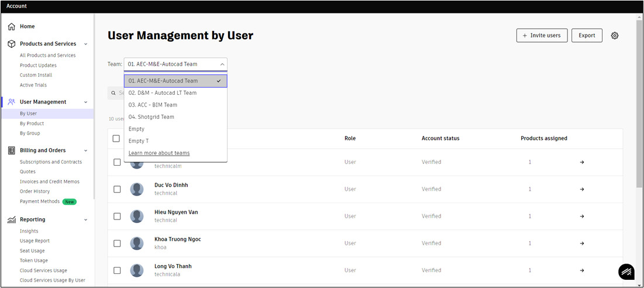
Task: Click the Products and Services cube icon
Action: pos(12,44)
